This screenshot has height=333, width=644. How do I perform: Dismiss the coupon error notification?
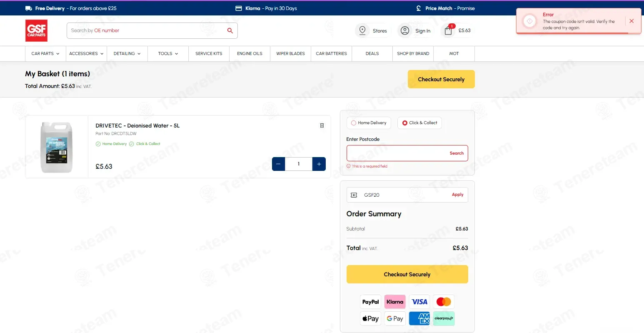tap(632, 21)
